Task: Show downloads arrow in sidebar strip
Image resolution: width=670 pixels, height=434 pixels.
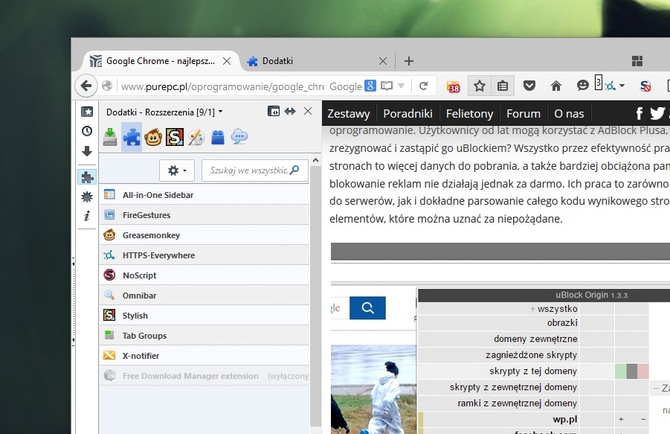Action: [x=87, y=151]
